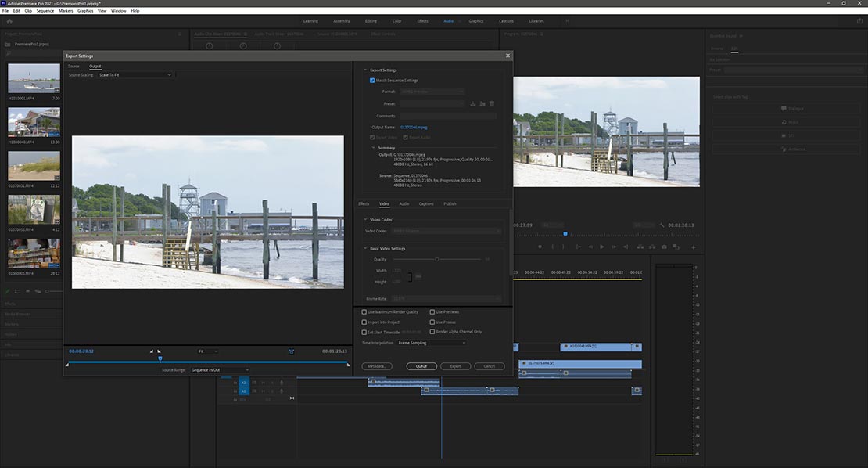Collapse the Summary section

coord(374,148)
